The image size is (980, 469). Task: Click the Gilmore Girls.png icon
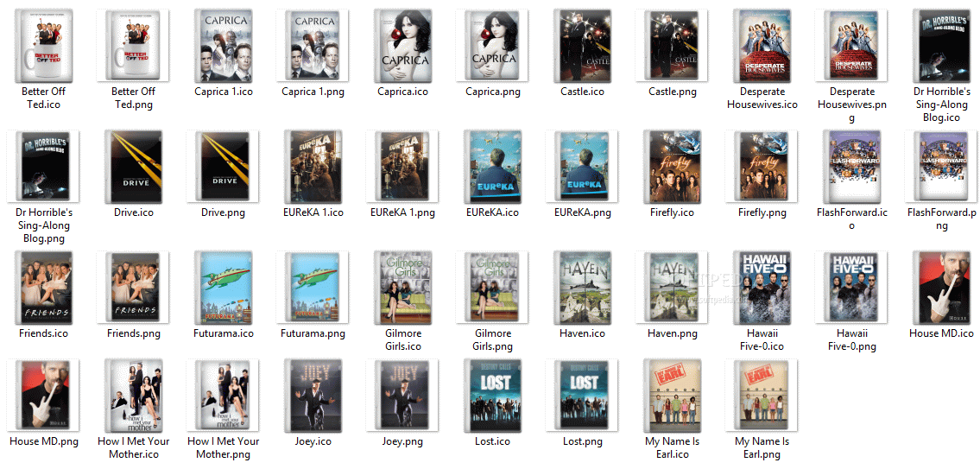tap(493, 288)
